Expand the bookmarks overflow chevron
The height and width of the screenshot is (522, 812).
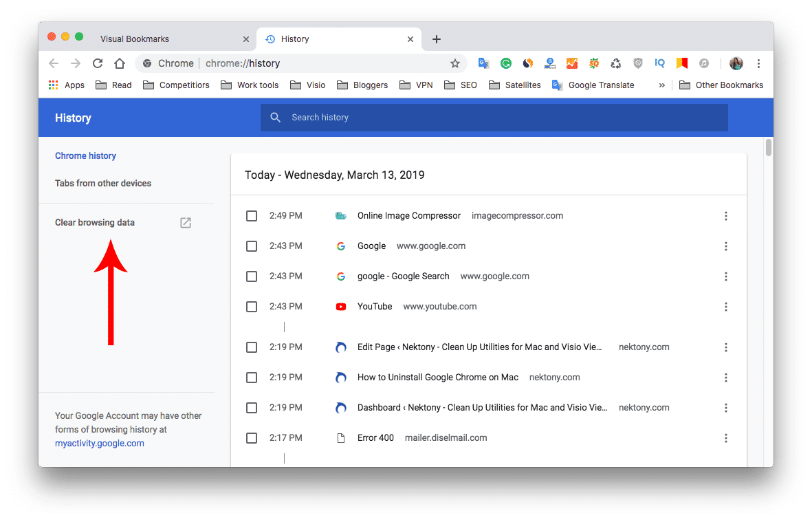[x=661, y=85]
